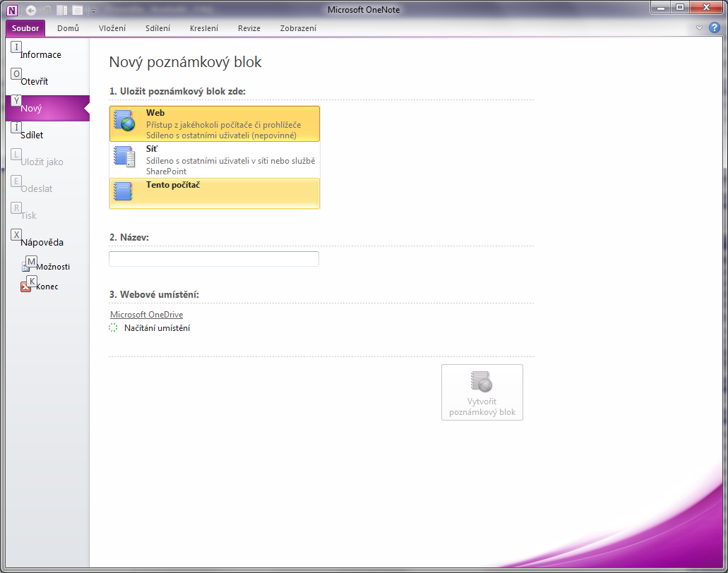Select the Web notebook globe icon
This screenshot has width=728, height=573.
pyautogui.click(x=124, y=121)
